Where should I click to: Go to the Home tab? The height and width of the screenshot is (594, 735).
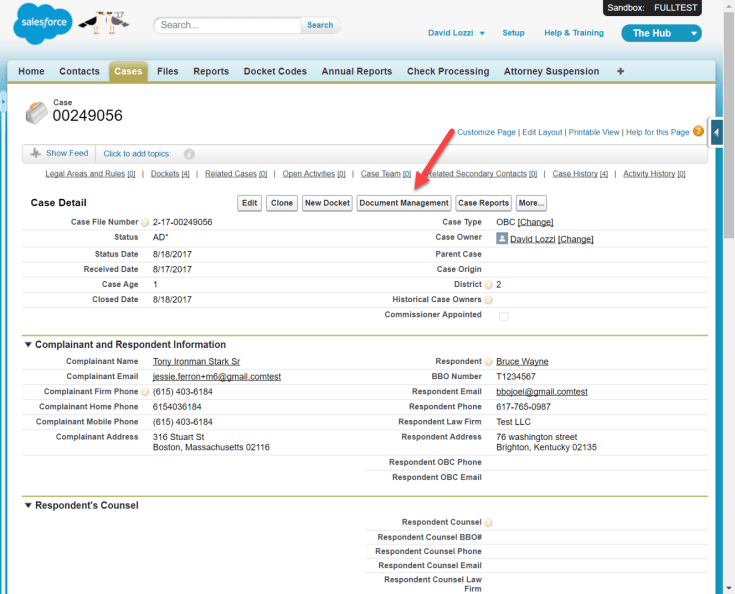coord(31,71)
